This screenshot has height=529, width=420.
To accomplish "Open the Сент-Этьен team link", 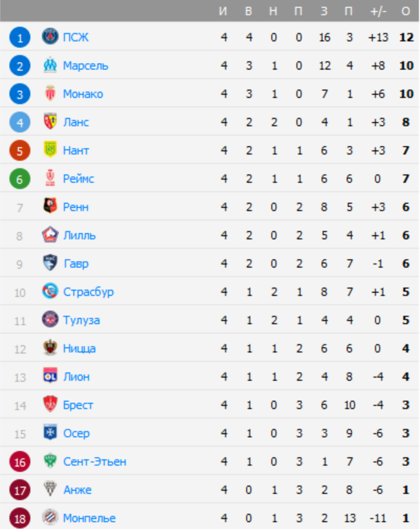I will 94,461.
